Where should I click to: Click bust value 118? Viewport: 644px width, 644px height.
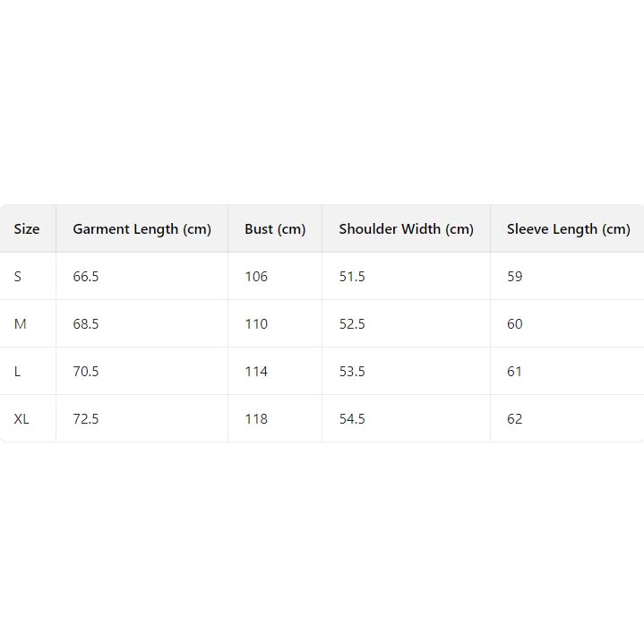coord(256,419)
